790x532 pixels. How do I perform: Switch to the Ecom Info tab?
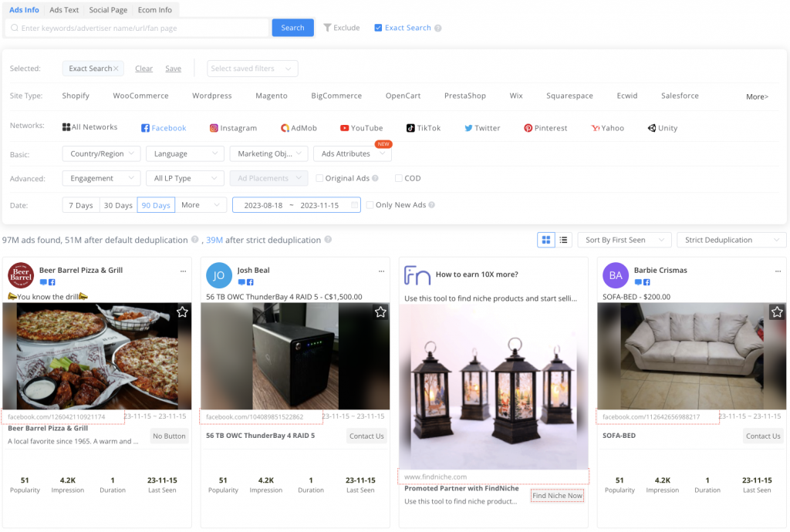coord(154,9)
